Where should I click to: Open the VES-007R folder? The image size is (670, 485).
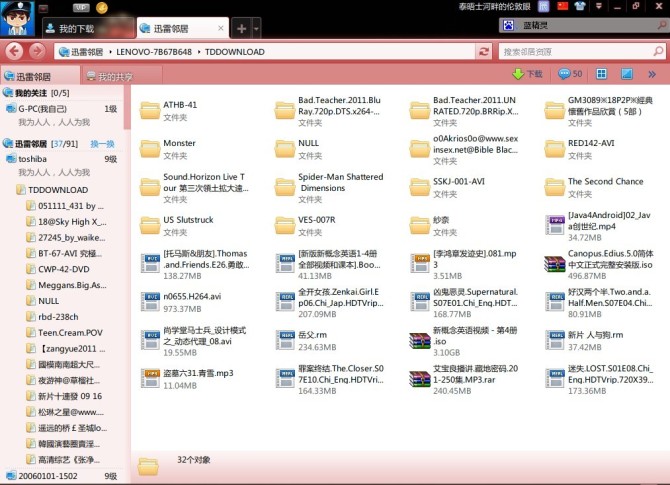click(x=306, y=226)
